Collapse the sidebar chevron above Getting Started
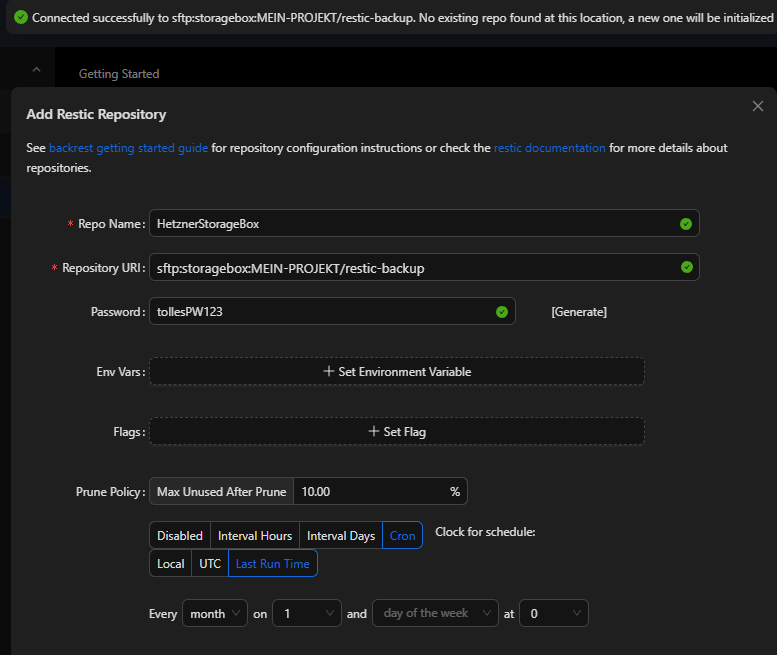The image size is (777, 655). [x=36, y=70]
